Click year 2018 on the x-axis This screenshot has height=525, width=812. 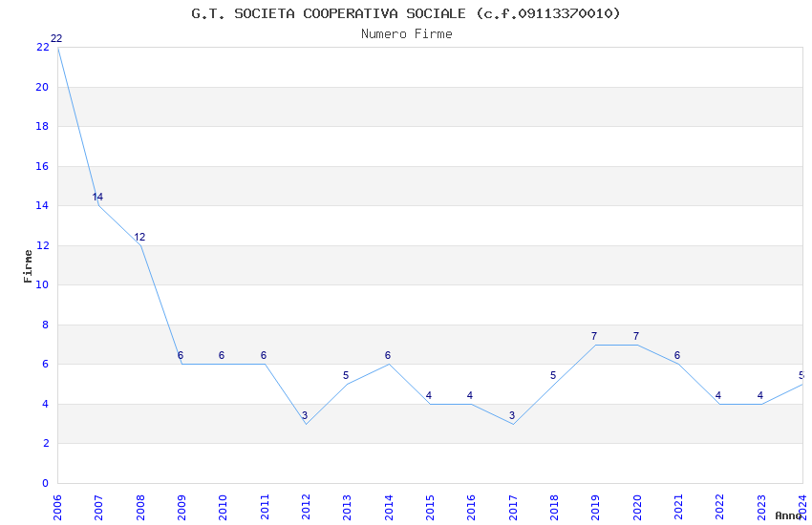[x=554, y=508]
